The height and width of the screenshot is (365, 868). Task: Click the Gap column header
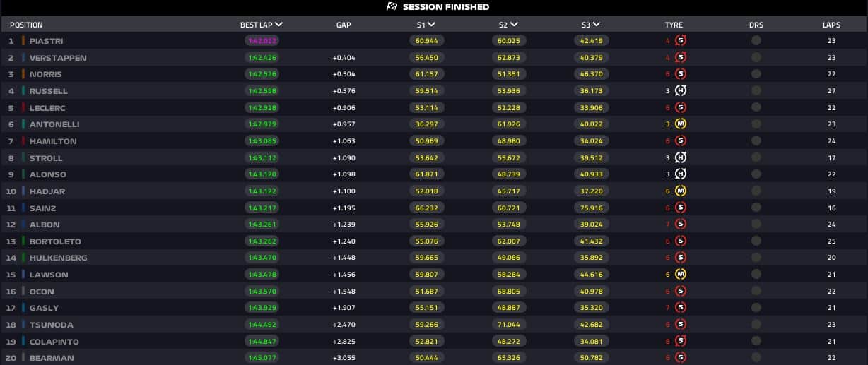tap(344, 25)
